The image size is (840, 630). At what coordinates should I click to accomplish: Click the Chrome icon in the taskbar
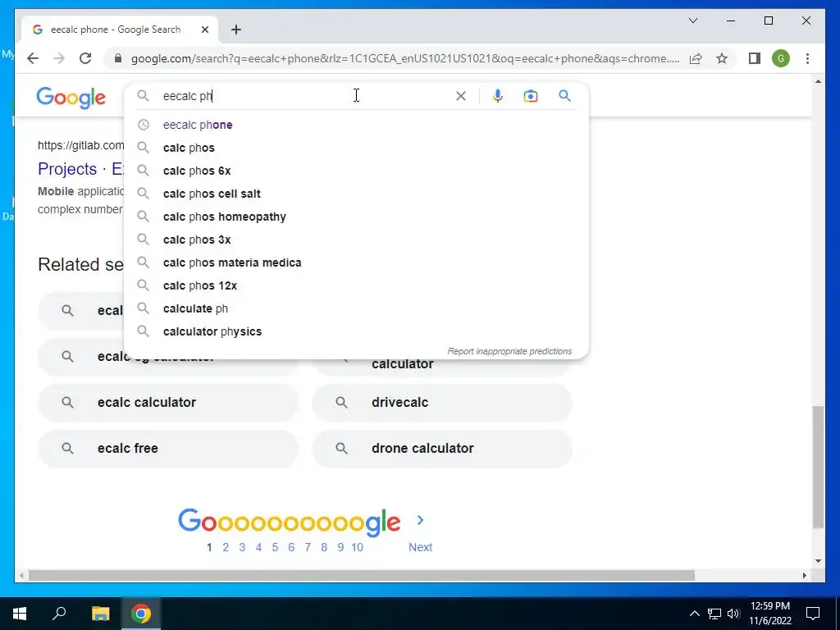point(141,614)
